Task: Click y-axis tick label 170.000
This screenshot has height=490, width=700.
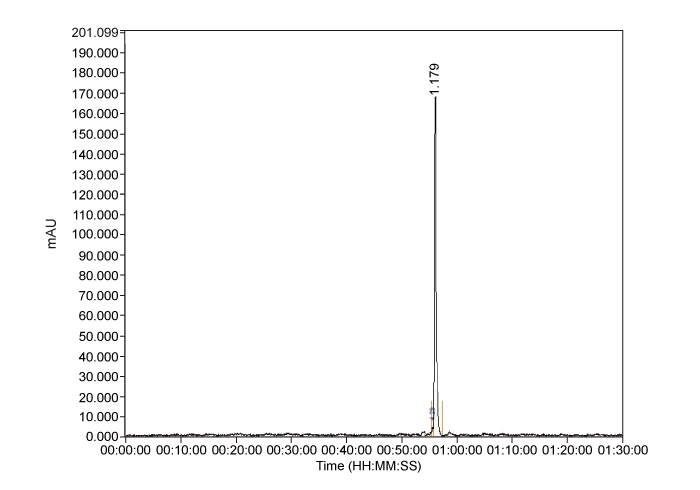Action: pyautogui.click(x=95, y=93)
